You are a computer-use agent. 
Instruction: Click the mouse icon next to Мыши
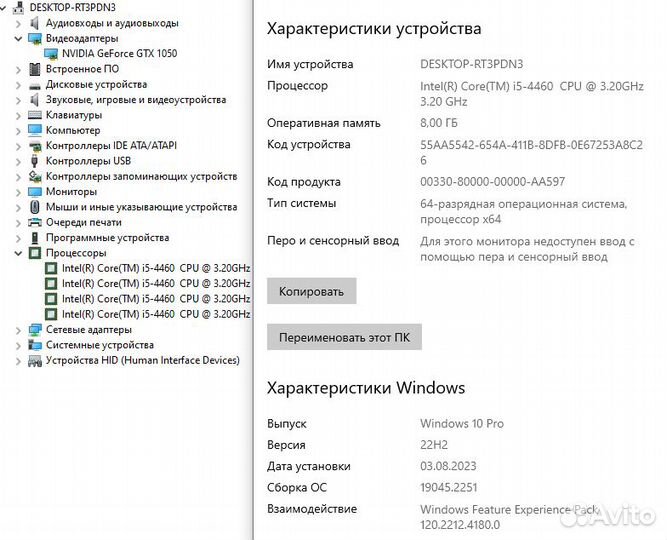[34, 207]
